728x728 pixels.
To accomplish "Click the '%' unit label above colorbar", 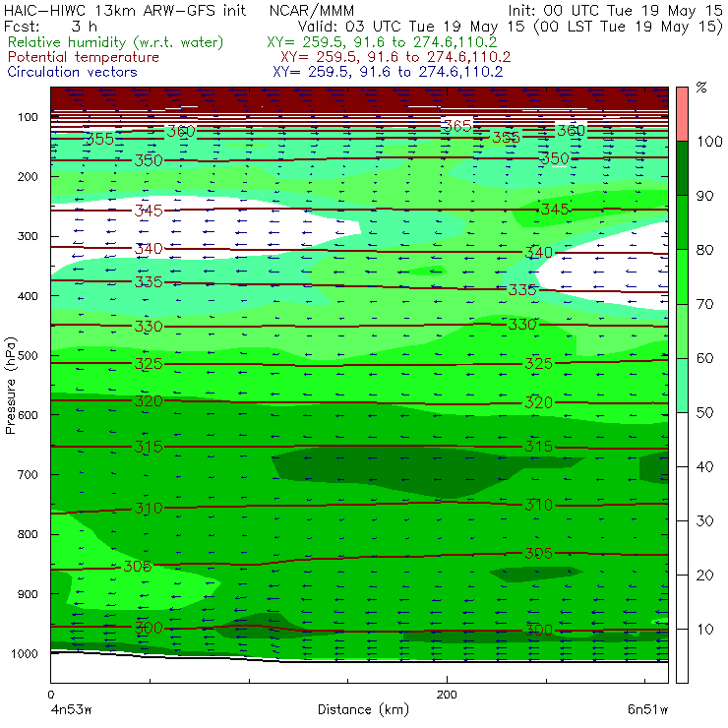I will pos(701,88).
